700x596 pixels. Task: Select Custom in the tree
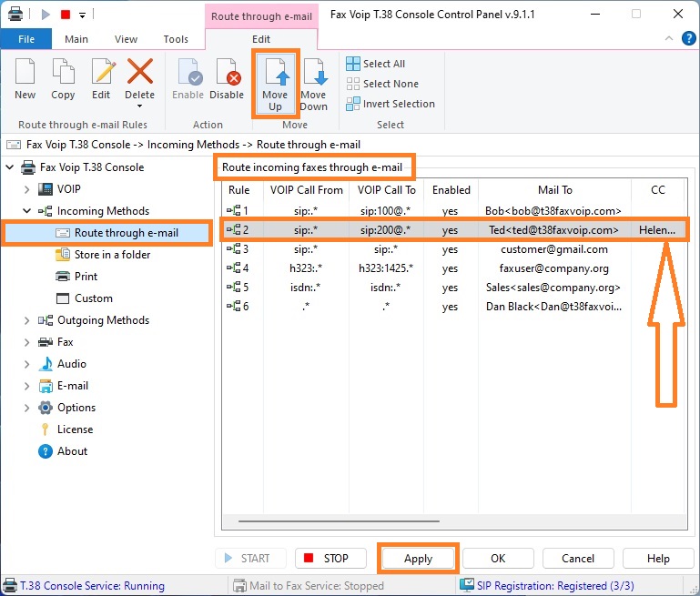pos(94,298)
